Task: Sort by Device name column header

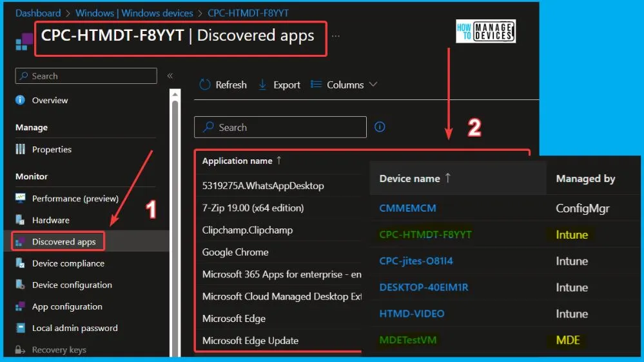Action: (409, 178)
